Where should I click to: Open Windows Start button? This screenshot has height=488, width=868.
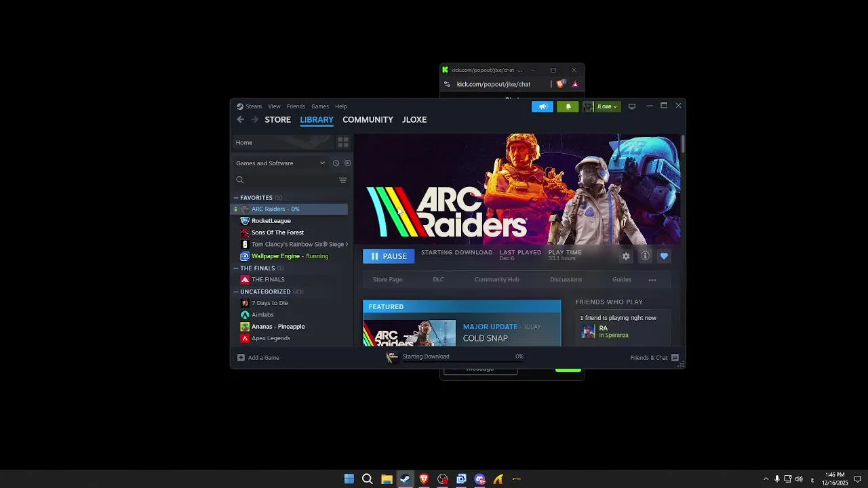[x=349, y=479]
